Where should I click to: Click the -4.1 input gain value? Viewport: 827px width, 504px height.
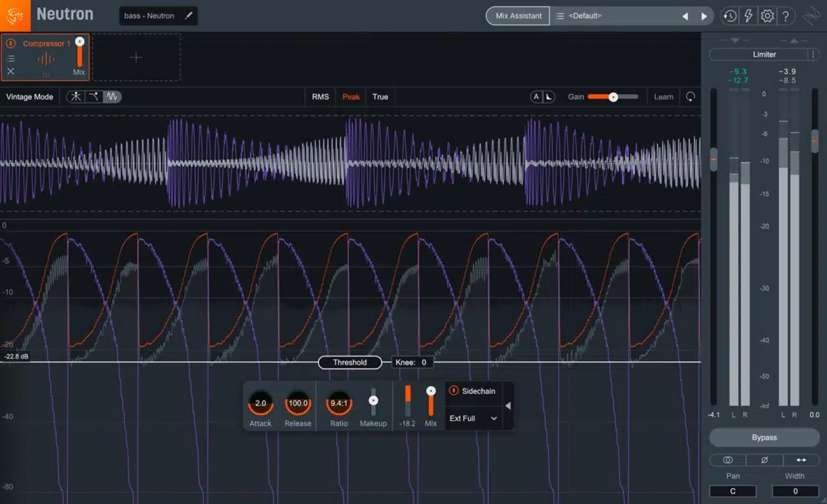(x=714, y=415)
